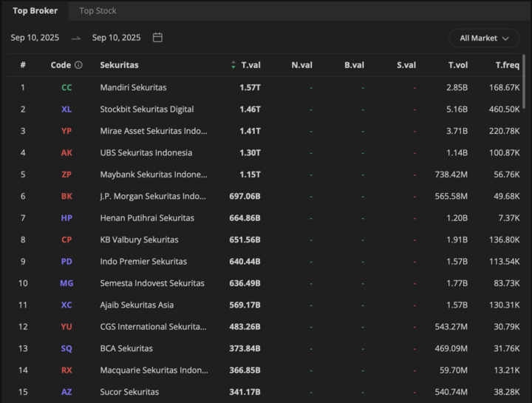Screen dimensions: 532x403
Task: Click the vertical scrollbar of the table
Action: tap(524, 81)
